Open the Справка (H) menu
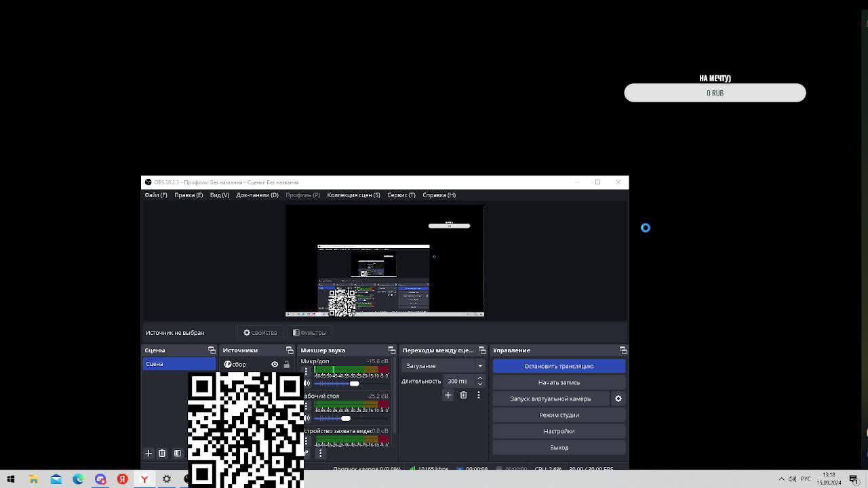The width and height of the screenshot is (868, 488). [439, 195]
